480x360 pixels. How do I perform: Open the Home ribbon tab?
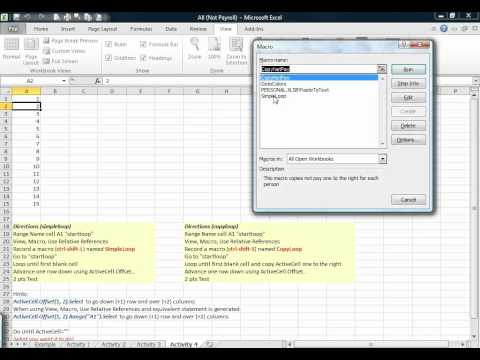click(x=41, y=29)
